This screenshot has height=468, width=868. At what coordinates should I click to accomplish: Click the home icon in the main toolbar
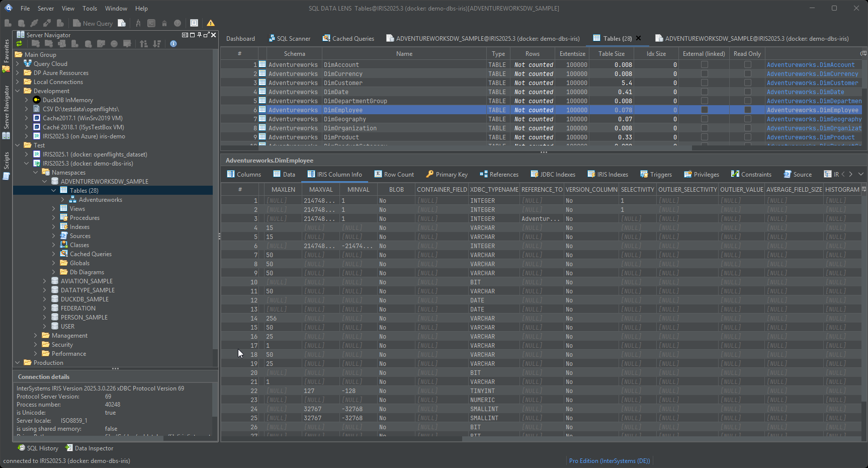[164, 23]
